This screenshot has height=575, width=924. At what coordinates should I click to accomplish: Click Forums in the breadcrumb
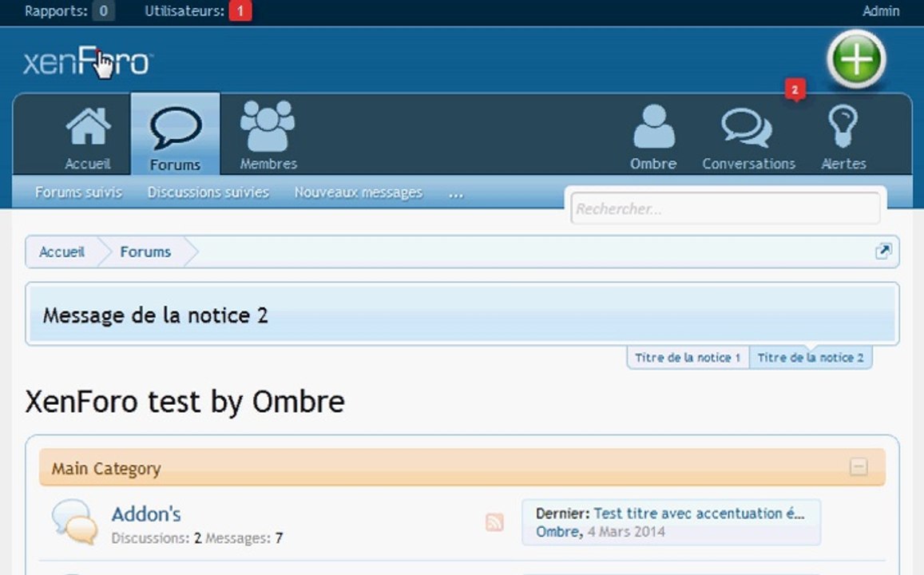145,252
